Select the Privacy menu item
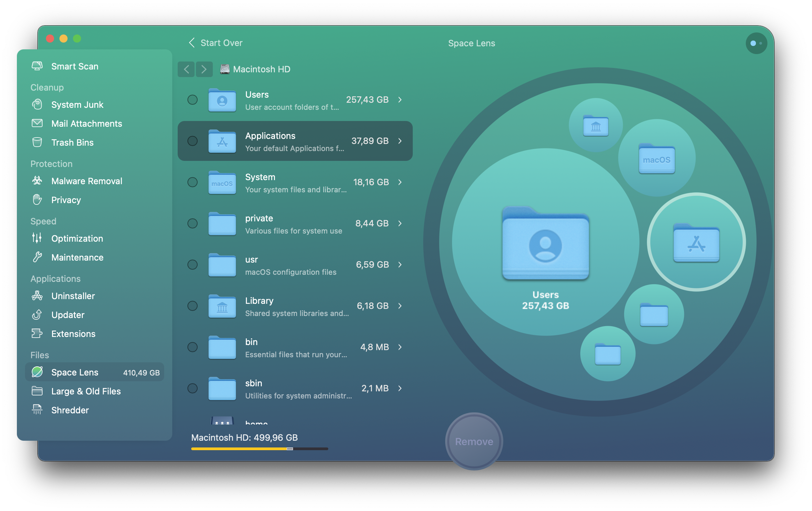This screenshot has height=511, width=812. 67,200
